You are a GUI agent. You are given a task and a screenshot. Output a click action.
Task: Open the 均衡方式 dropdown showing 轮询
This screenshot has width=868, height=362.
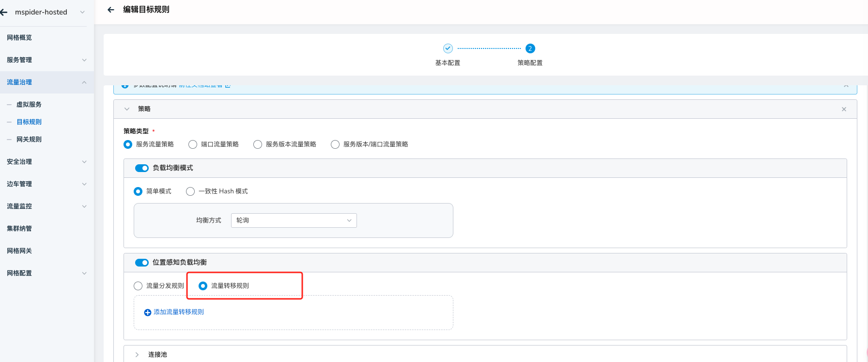[x=294, y=220]
